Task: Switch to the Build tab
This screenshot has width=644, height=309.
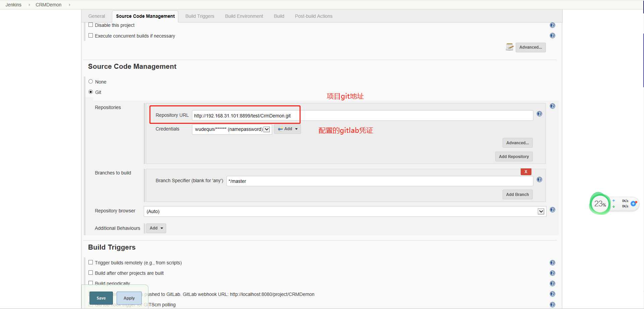Action: (279, 16)
